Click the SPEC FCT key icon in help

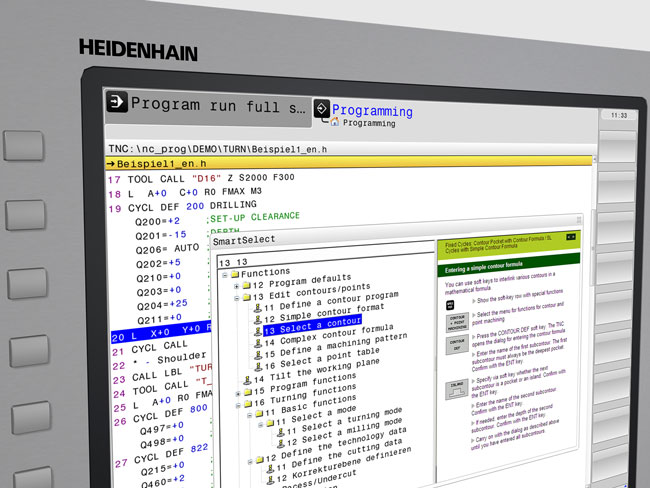pyautogui.click(x=450, y=305)
